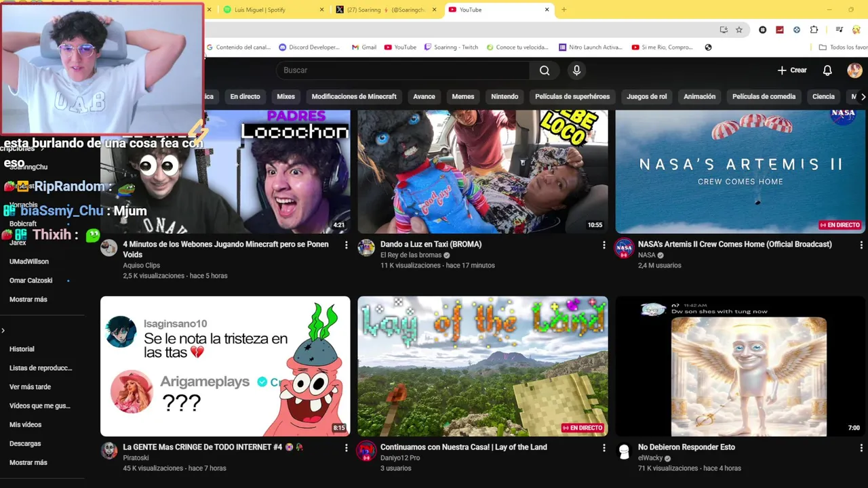The width and height of the screenshot is (868, 488).
Task: Select the Modificaciones de Minecraft chip
Action: [x=354, y=97]
